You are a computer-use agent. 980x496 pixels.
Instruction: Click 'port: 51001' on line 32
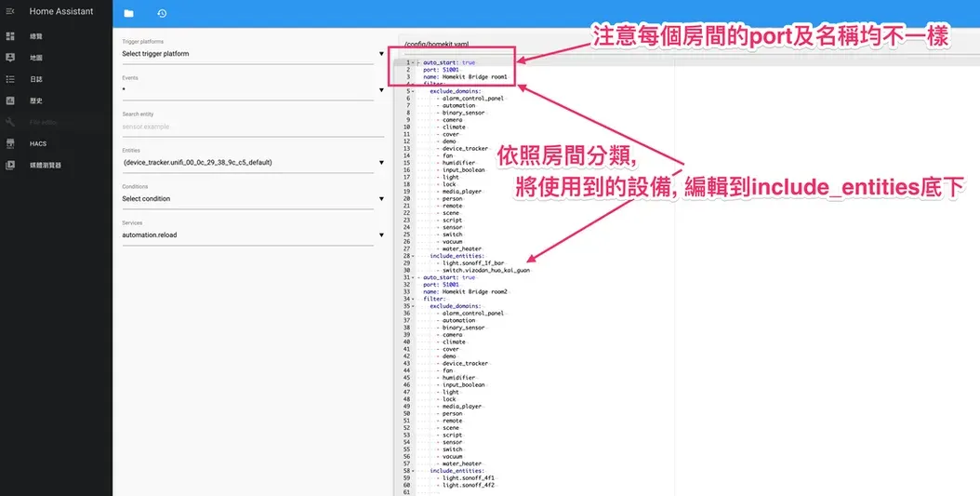[x=441, y=285]
